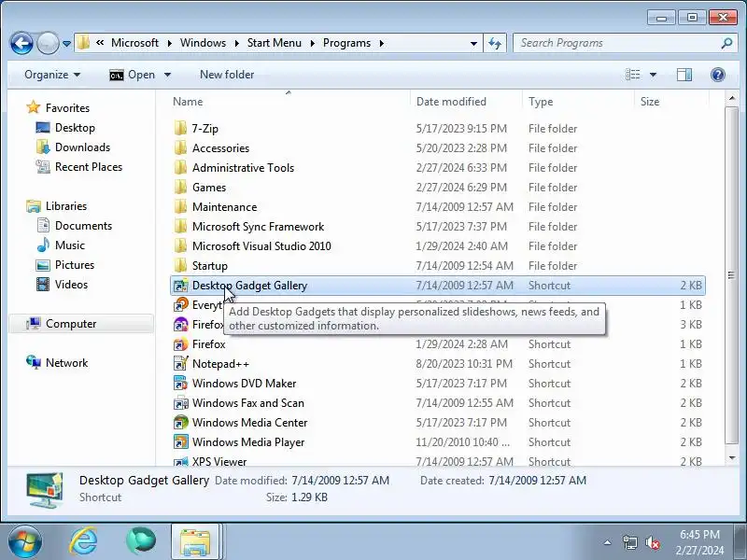Open Recent Places in the navigation pane
Image resolution: width=747 pixels, height=560 pixels.
point(89,167)
